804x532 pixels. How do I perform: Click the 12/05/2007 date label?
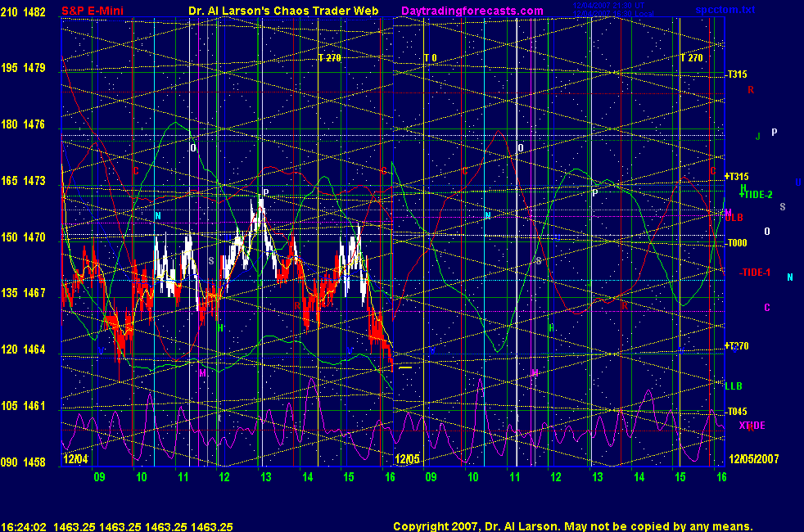click(754, 458)
